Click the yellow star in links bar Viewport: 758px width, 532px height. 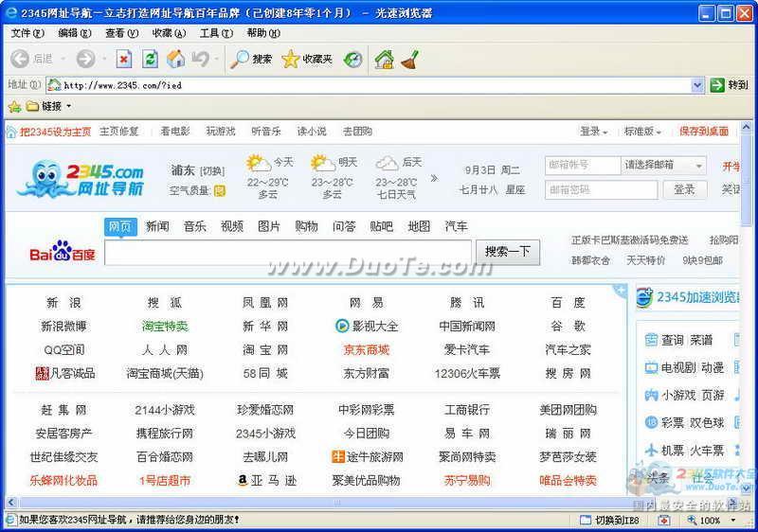tap(14, 106)
